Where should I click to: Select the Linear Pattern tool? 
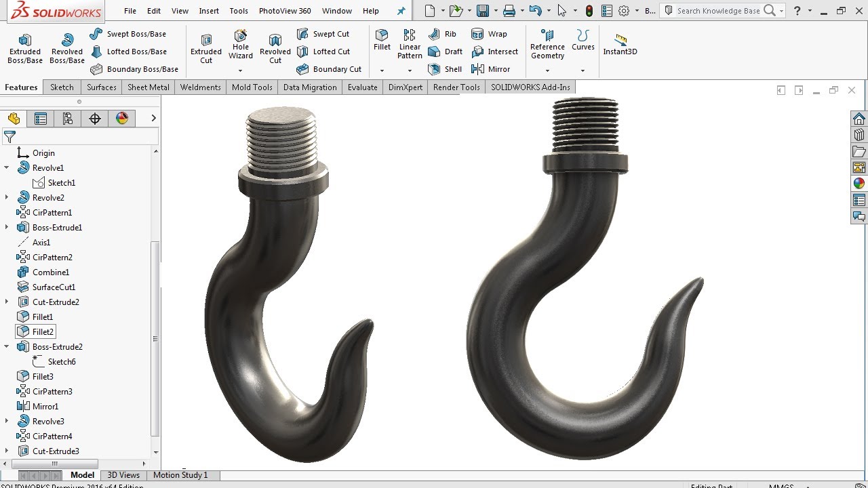[410, 44]
